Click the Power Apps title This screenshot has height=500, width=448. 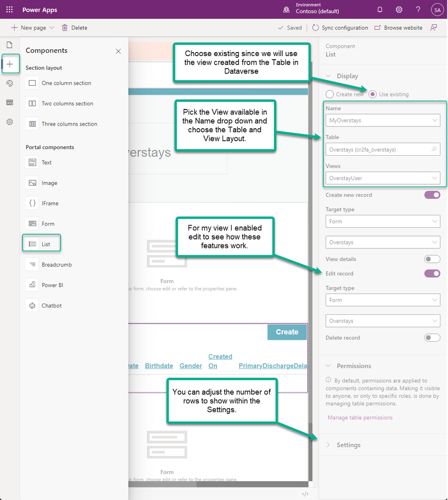tap(40, 10)
